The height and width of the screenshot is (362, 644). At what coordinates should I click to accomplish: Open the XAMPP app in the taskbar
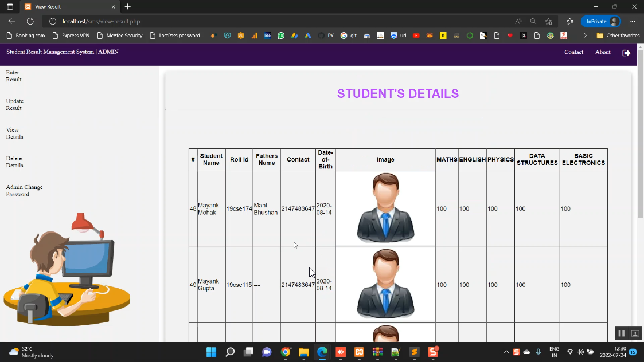pyautogui.click(x=359, y=352)
